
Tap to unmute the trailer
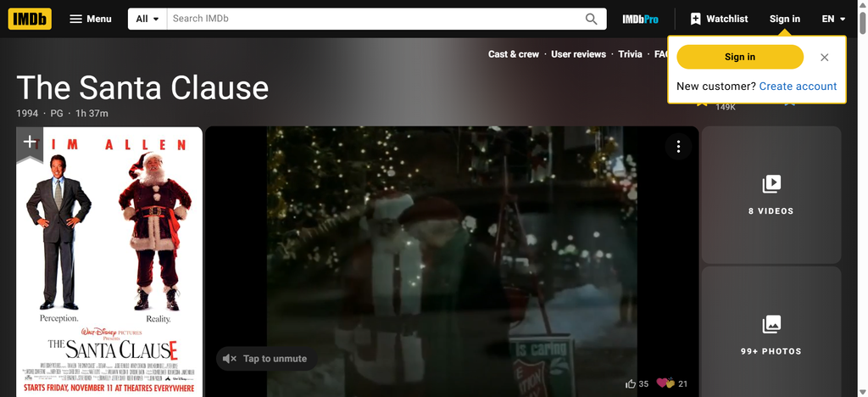coord(266,359)
